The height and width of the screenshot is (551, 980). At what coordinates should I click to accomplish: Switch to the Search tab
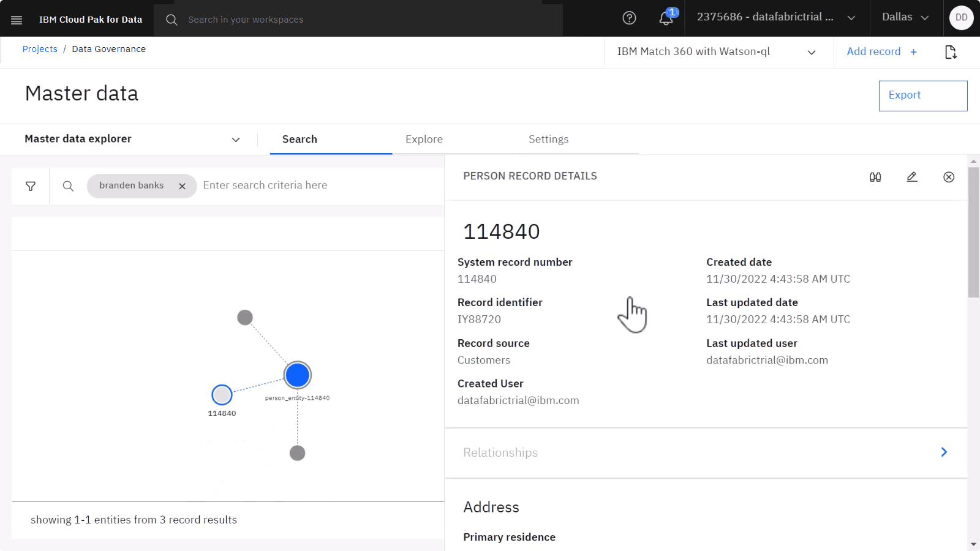pyautogui.click(x=331, y=140)
